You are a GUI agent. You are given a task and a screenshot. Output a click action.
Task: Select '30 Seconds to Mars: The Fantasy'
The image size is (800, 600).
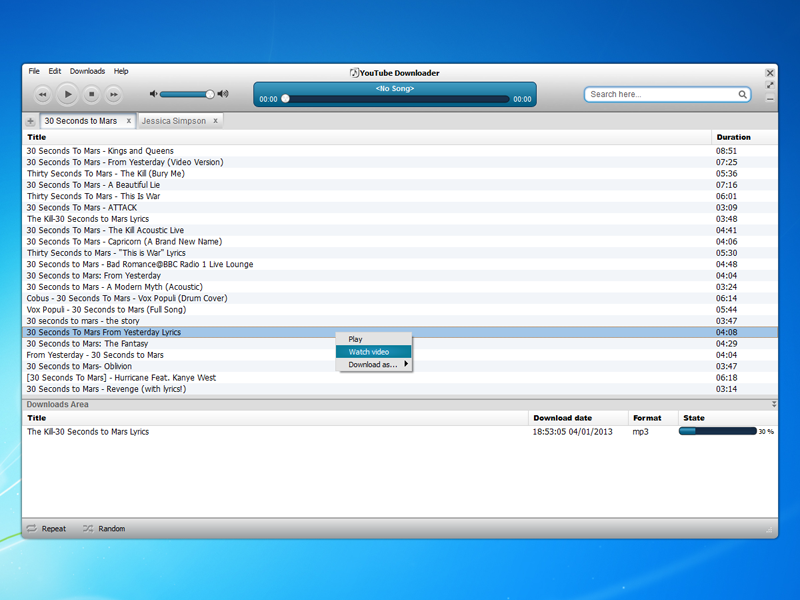click(x=400, y=343)
